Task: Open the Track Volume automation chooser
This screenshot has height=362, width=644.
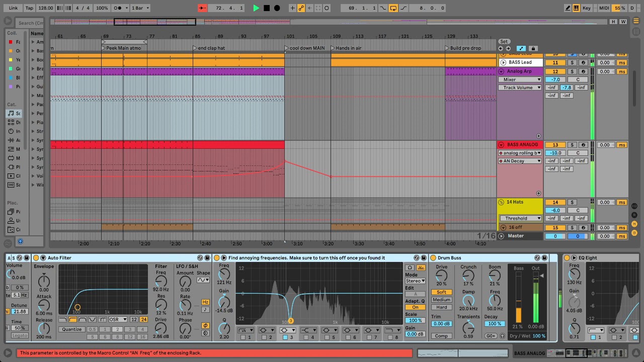Action: coord(520,87)
